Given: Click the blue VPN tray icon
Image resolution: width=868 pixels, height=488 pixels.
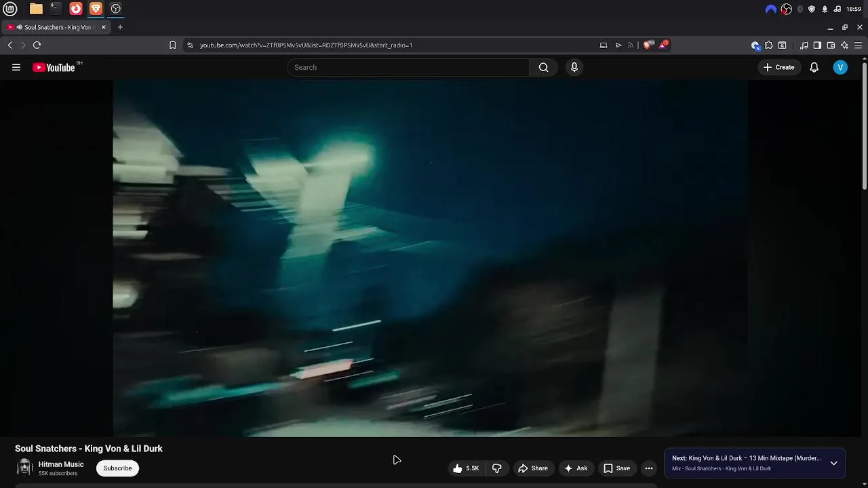Looking at the screenshot, I should (771, 9).
